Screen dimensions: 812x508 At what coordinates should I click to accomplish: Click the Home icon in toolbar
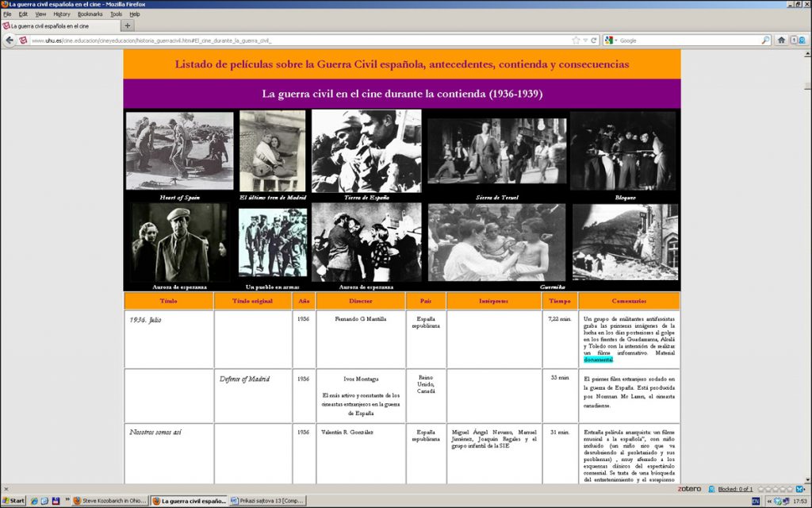(781, 40)
